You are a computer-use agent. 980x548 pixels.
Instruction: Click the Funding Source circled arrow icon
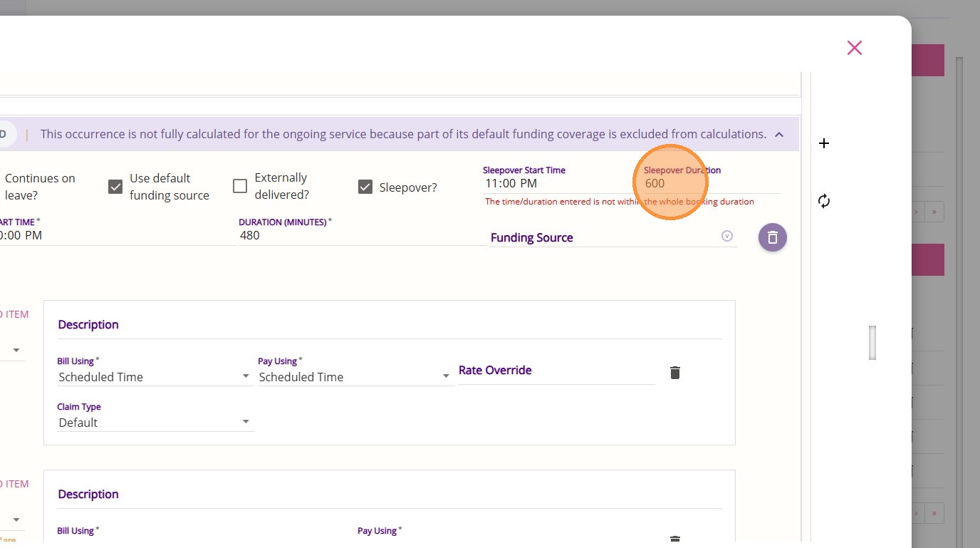(726, 236)
